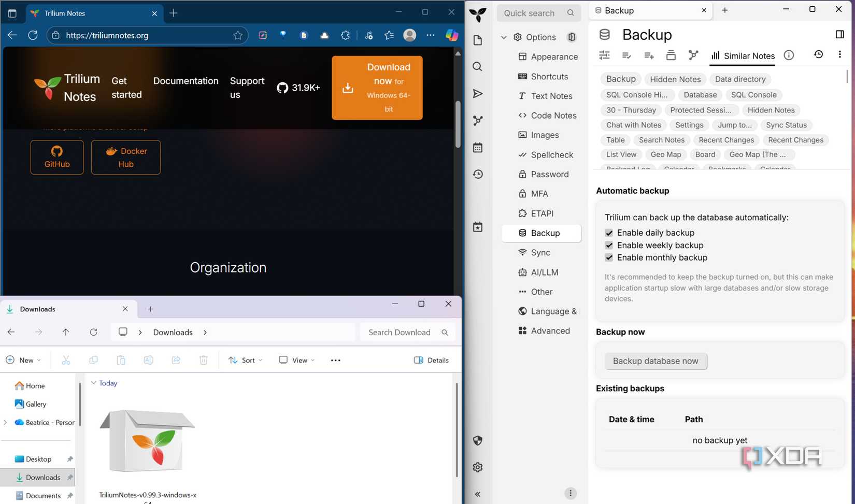Open Trilium's Docker Hub link

(125, 157)
